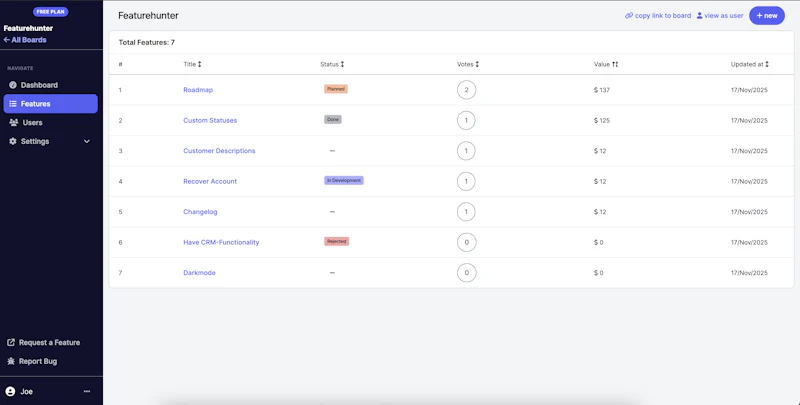Click the Report Bug insect icon
The width and height of the screenshot is (800, 405).
tap(11, 361)
